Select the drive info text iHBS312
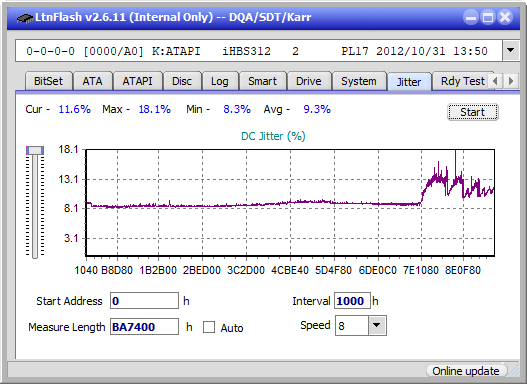The height and width of the screenshot is (384, 527). point(246,51)
